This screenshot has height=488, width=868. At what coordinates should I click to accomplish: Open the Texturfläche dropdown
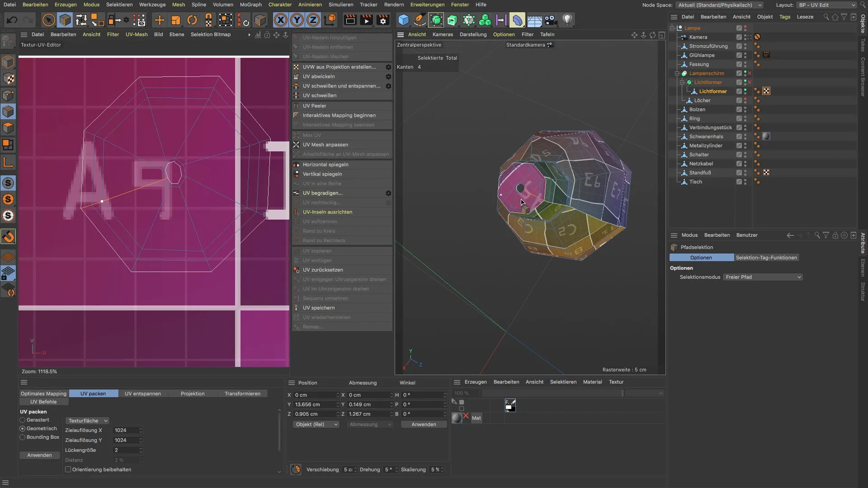[87, 421]
